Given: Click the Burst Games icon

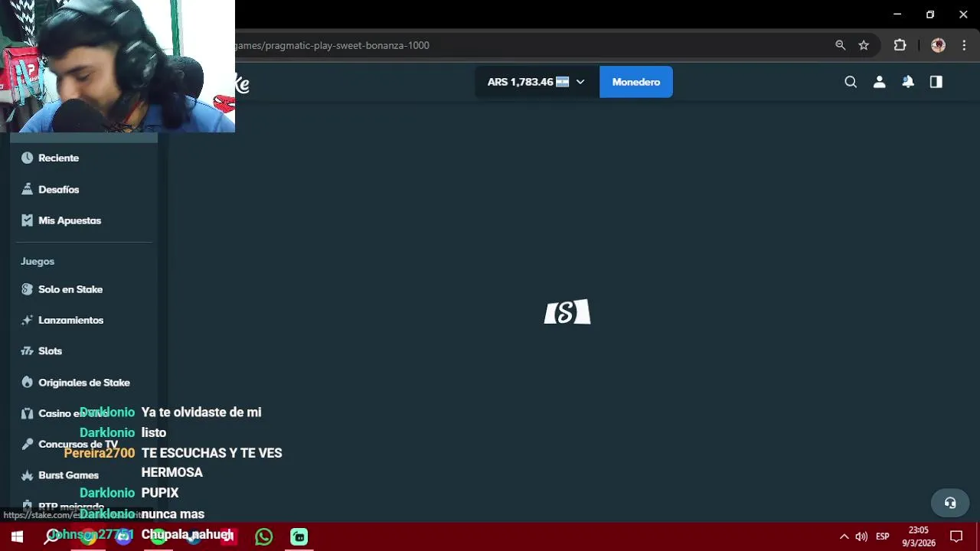Looking at the screenshot, I should click(x=28, y=475).
